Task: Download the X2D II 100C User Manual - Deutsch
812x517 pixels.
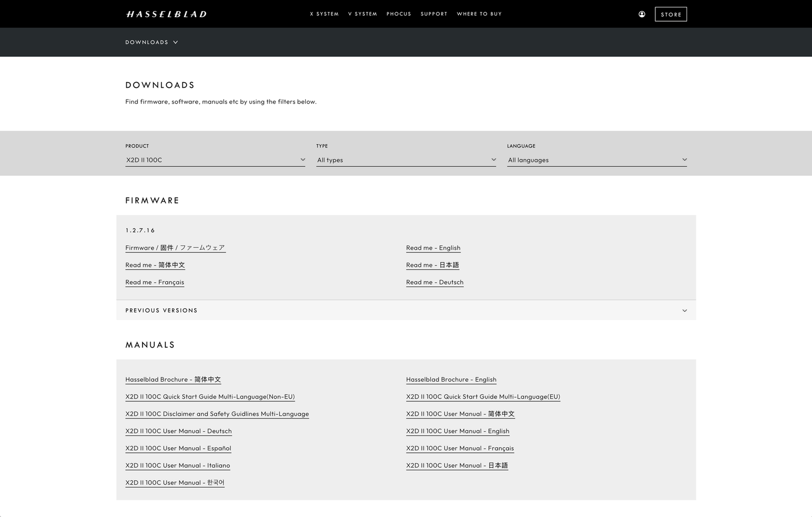Action: coord(178,431)
